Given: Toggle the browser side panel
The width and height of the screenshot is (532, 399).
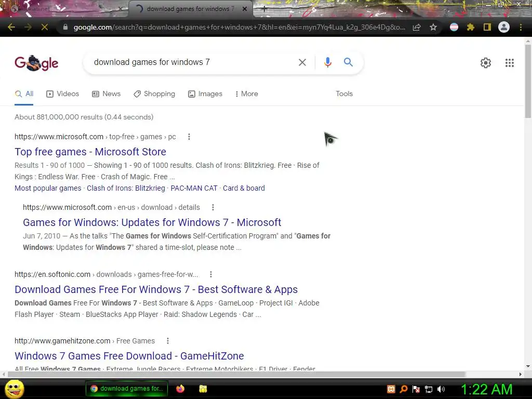Looking at the screenshot, I should click(487, 27).
